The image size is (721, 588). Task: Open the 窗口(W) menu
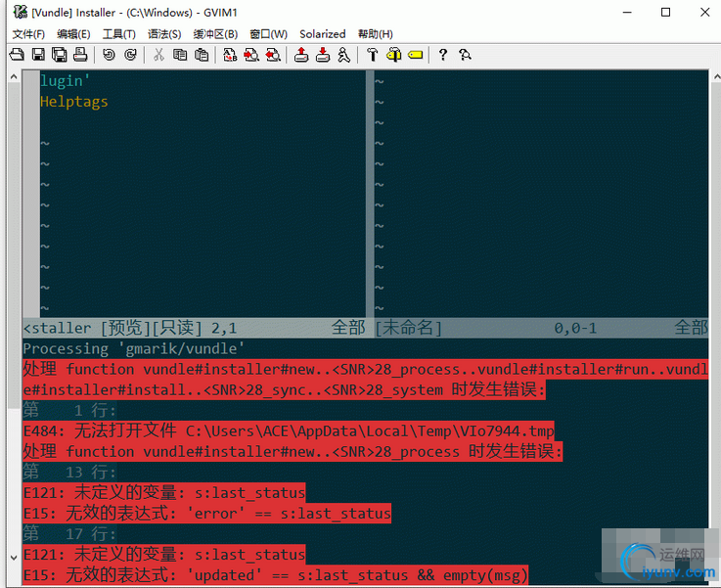coord(268,34)
